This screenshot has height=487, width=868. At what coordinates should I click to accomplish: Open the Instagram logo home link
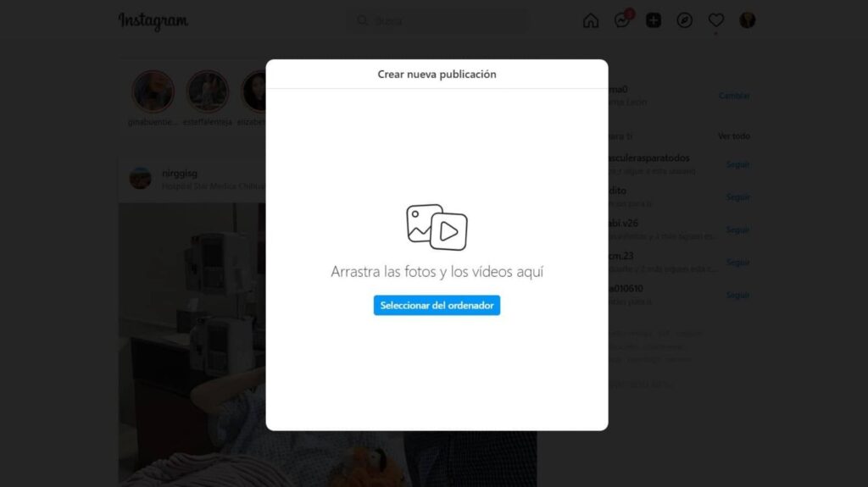(153, 21)
